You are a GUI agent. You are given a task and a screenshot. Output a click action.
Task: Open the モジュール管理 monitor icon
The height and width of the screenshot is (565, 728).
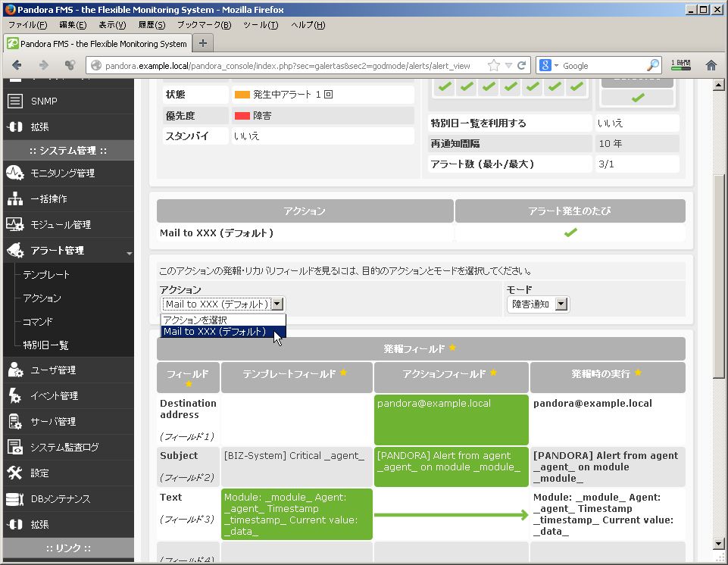click(x=15, y=224)
